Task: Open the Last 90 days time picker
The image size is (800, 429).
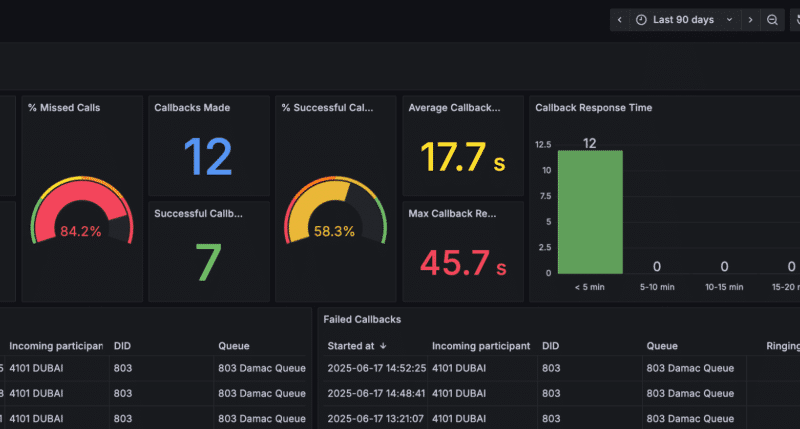Action: tap(685, 20)
